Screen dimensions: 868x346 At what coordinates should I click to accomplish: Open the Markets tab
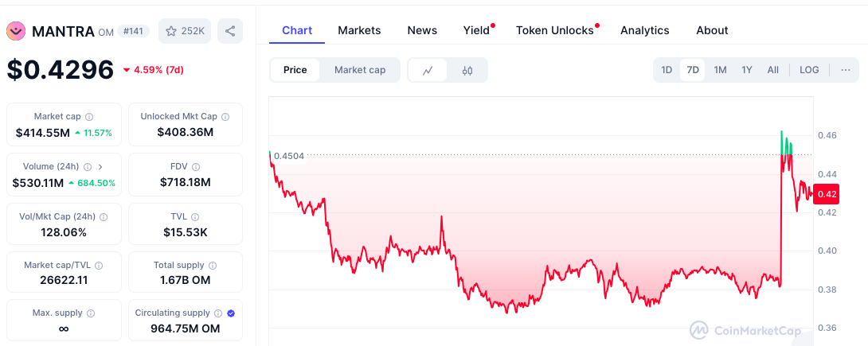click(359, 30)
